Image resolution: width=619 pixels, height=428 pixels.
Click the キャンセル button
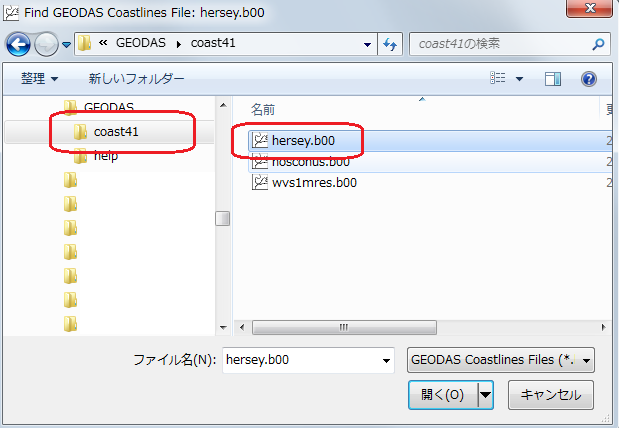[551, 394]
